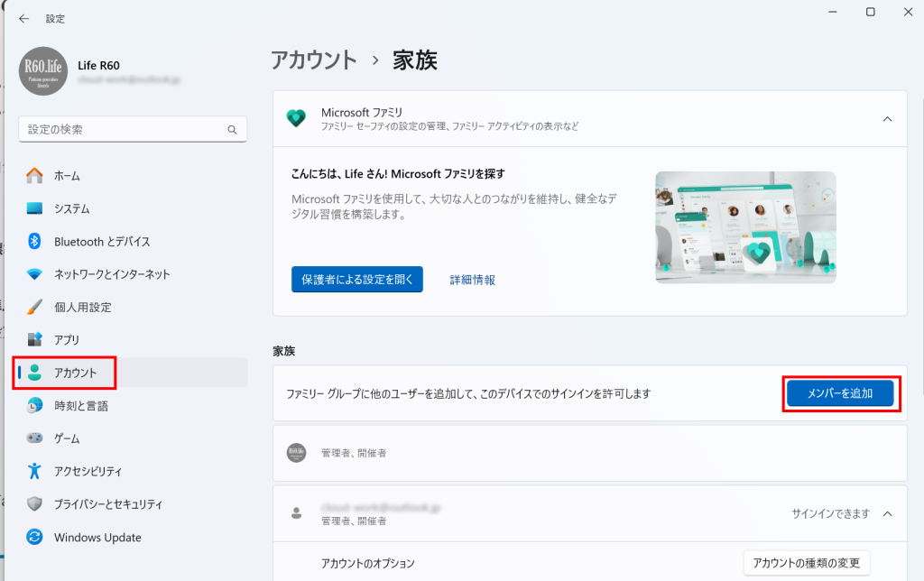The width and height of the screenshot is (924, 581).
Task: Click the 個人用設定 paintbrush icon
Action: point(35,307)
